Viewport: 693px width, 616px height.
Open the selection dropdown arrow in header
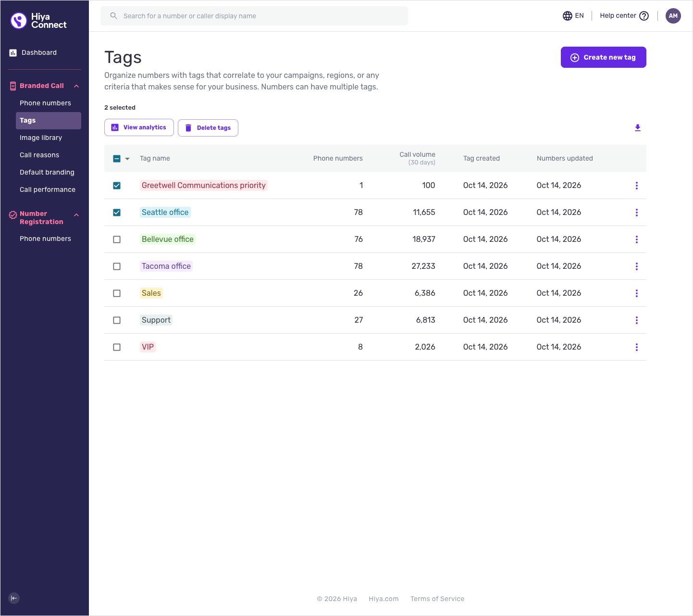tap(127, 159)
